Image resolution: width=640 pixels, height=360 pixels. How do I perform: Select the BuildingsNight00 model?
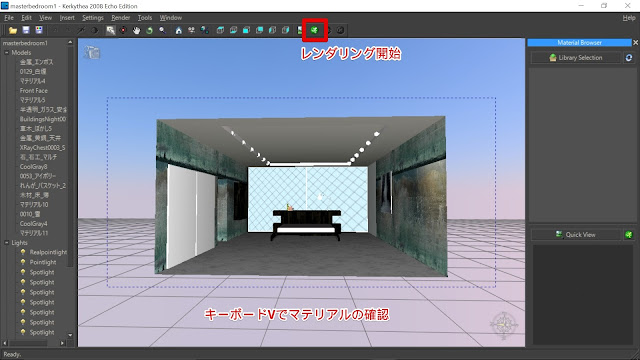coord(42,119)
